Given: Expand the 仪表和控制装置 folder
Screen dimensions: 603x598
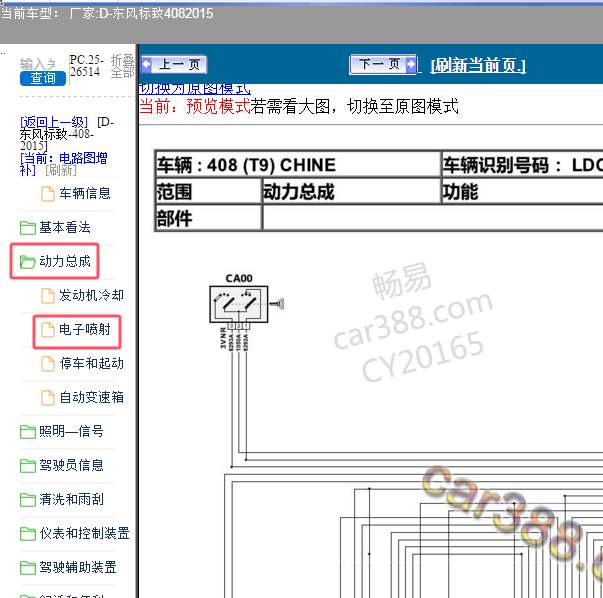Looking at the screenshot, I should [84, 533].
